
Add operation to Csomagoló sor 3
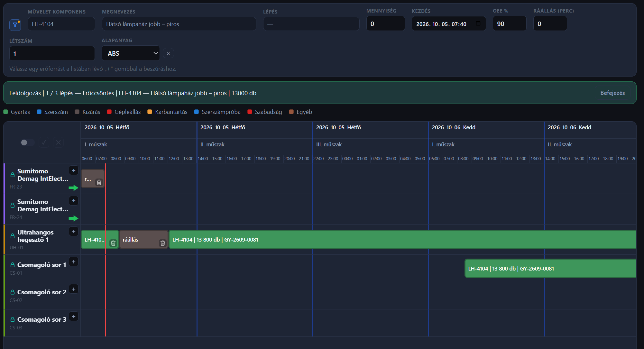(x=74, y=317)
